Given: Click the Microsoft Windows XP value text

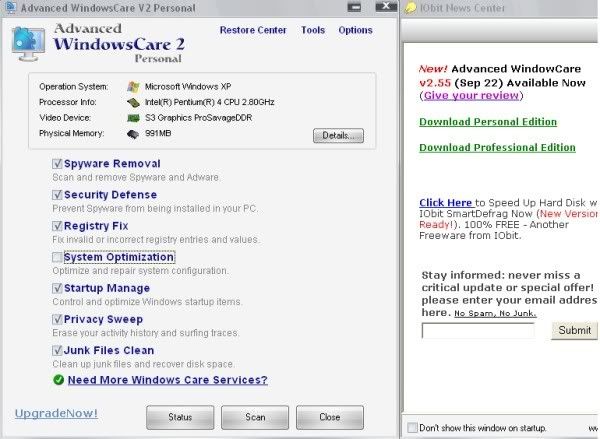Looking at the screenshot, I should [x=188, y=86].
